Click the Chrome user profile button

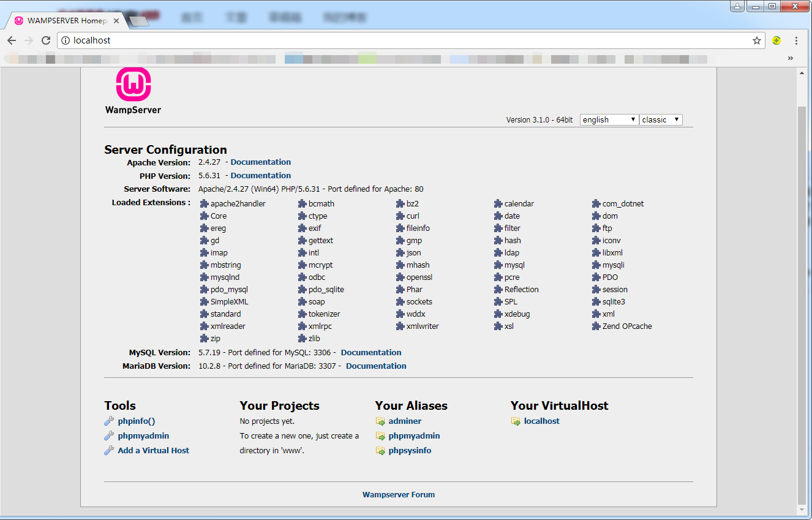click(x=737, y=6)
